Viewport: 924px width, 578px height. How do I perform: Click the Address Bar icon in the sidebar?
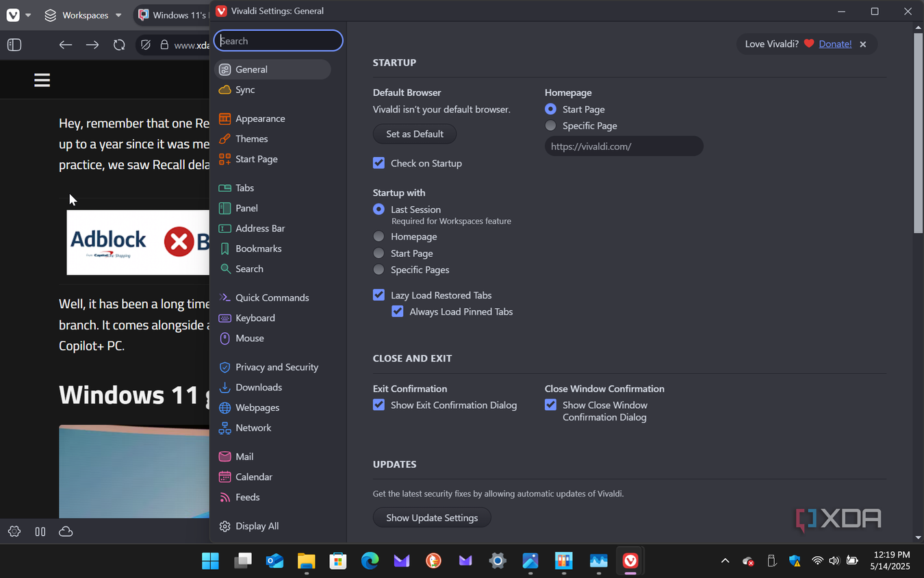[224, 228]
